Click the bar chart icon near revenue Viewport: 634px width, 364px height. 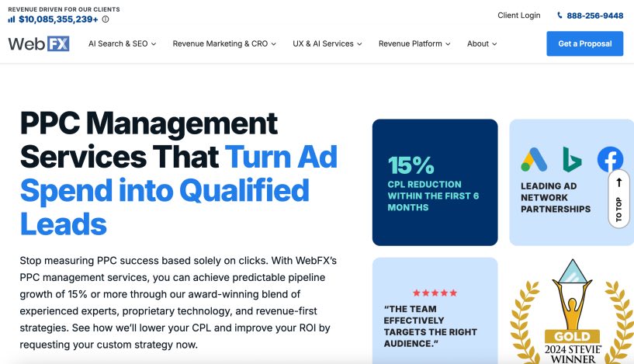[x=12, y=19]
